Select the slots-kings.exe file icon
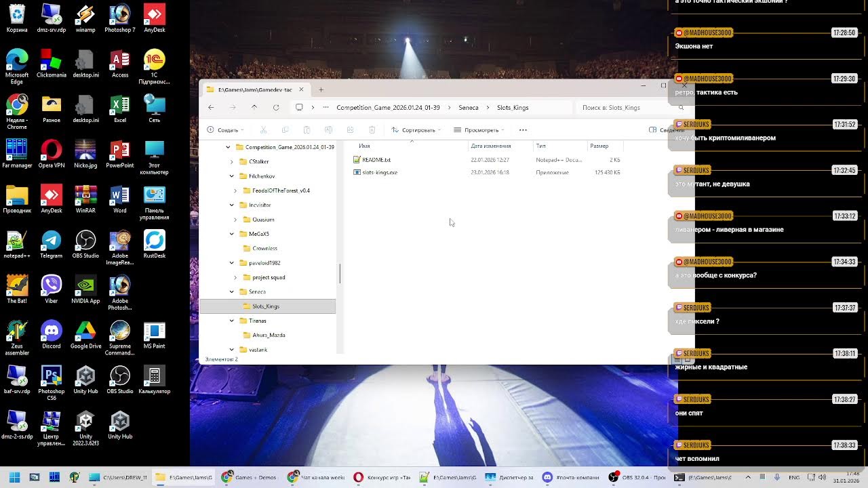This screenshot has height=488, width=868. pyautogui.click(x=357, y=172)
